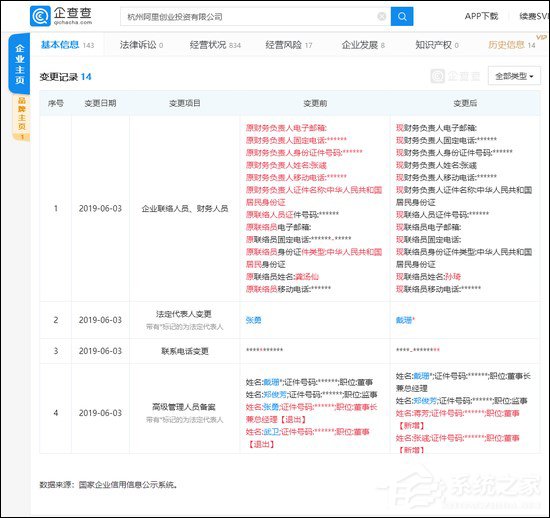The width and height of the screenshot is (550, 518).
Task: Open the APP下载 link
Action: tap(481, 16)
